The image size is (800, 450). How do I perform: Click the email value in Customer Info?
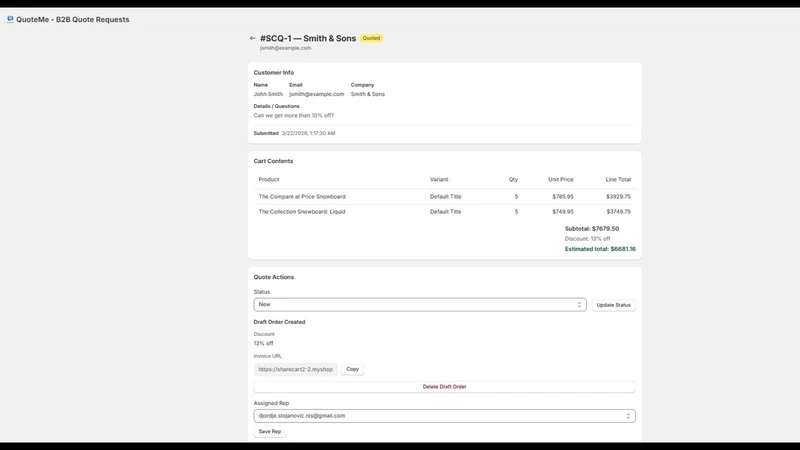[316, 94]
